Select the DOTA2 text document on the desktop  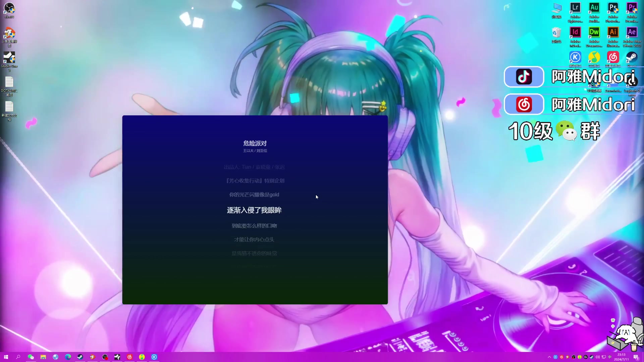pyautogui.click(x=9, y=86)
